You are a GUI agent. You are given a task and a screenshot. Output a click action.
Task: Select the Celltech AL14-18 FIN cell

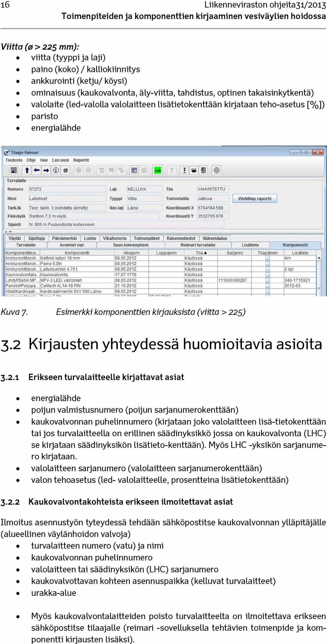[77, 286]
